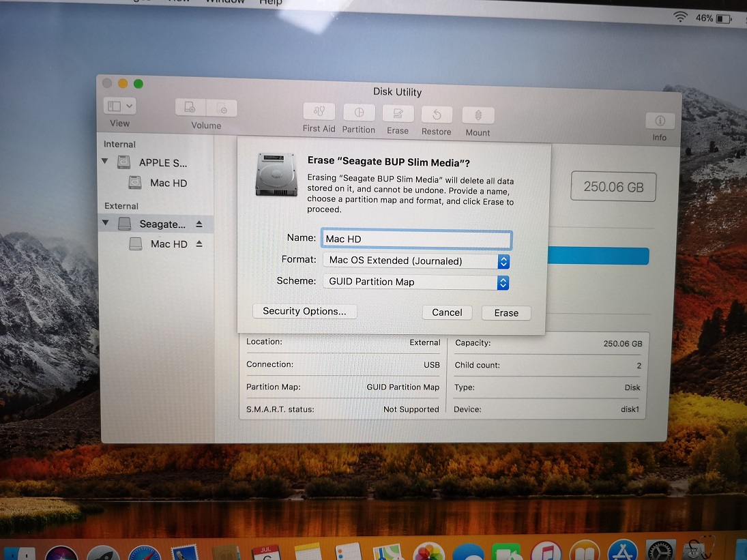Click the S.M.A.R.T. status value Not Supported
The width and height of the screenshot is (747, 560).
[x=411, y=409]
